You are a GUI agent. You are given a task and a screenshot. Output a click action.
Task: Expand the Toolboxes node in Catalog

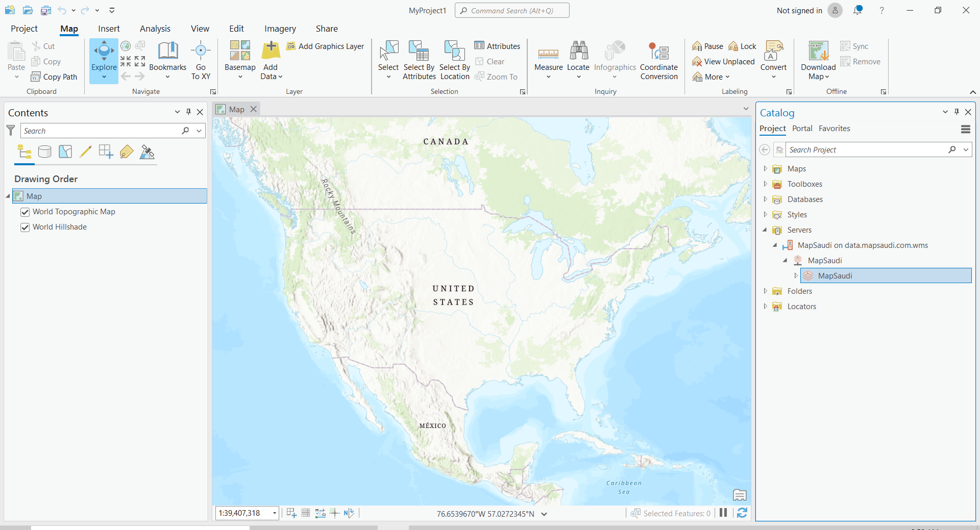point(765,184)
